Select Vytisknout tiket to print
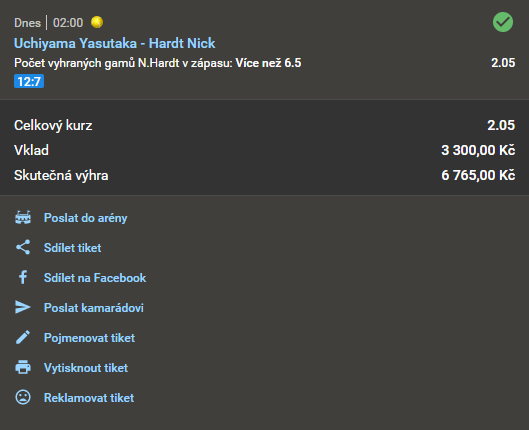Viewport: 529px width, 430px height. 86,368
